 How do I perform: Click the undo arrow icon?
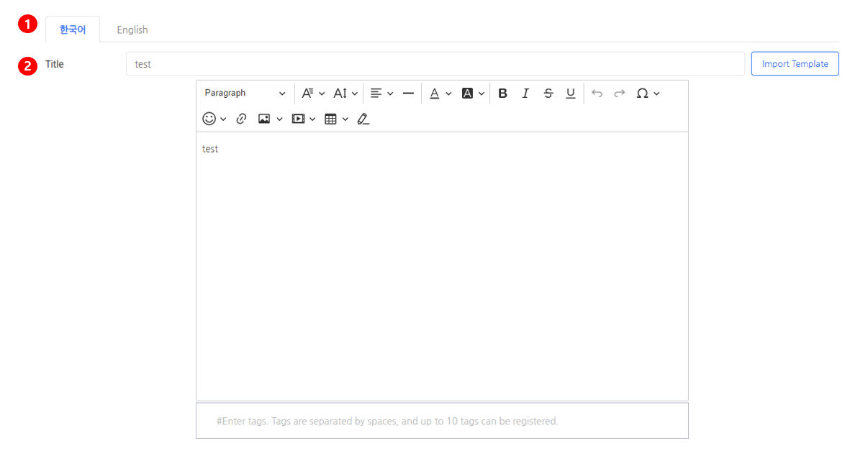coord(597,94)
